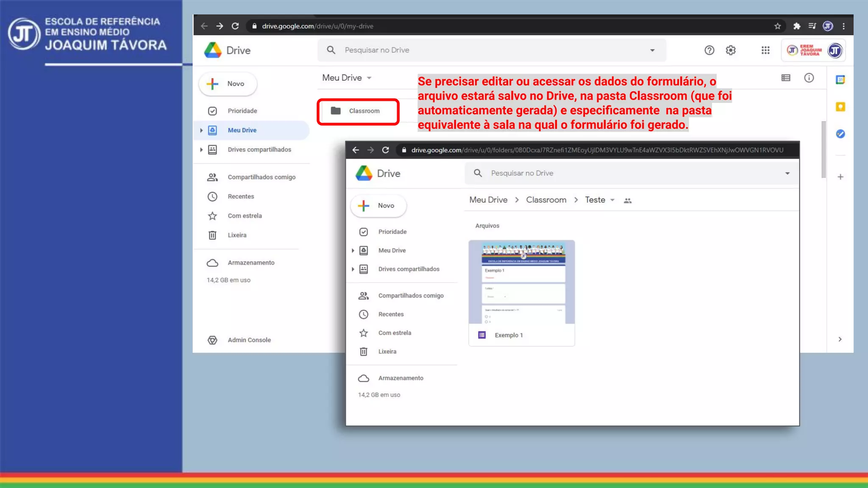Add side panel add-ons with plus icon
The width and height of the screenshot is (868, 488).
point(840,177)
